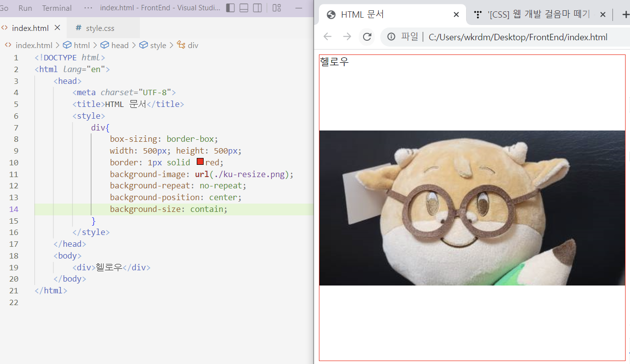
Task: Click the 'background-size: contain;' code line
Action: coord(169,209)
